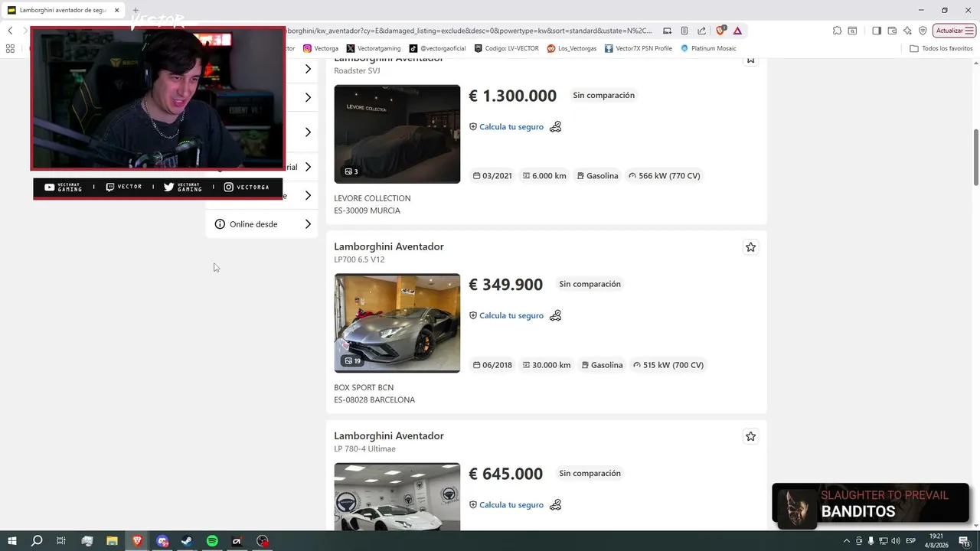Open the Vectorga Instagram bookmark
The width and height of the screenshot is (980, 551).
coord(321,48)
